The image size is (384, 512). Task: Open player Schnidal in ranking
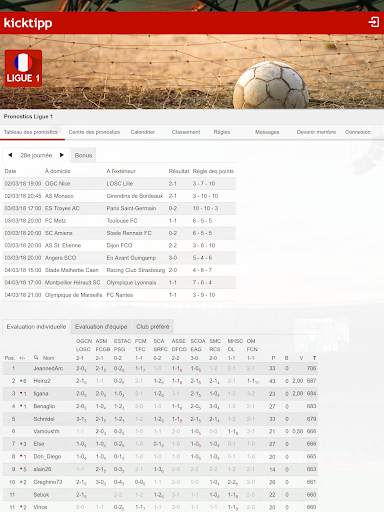coord(44,419)
